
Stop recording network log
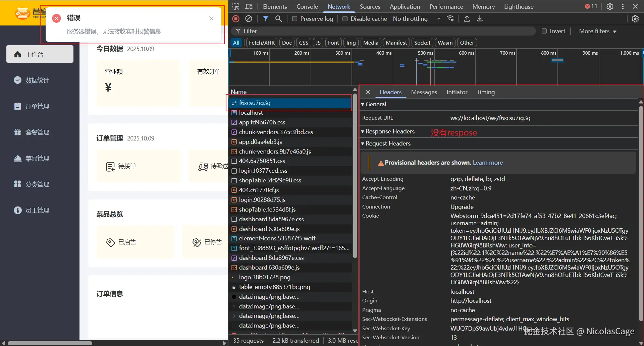pos(236,19)
